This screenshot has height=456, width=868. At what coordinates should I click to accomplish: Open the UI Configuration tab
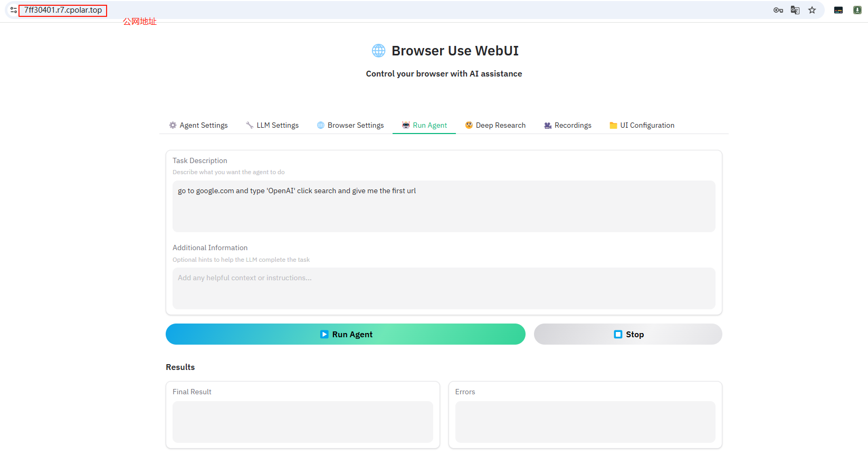pos(642,125)
